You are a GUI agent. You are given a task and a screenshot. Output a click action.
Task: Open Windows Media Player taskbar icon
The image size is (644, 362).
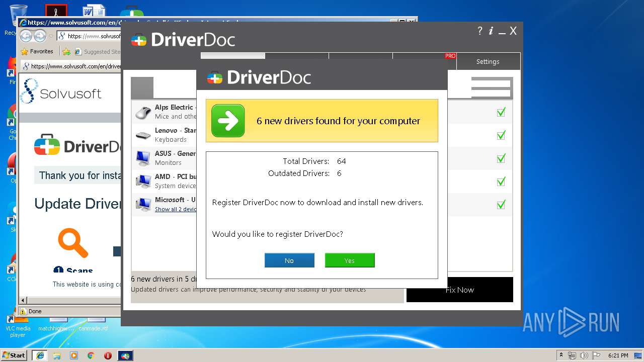point(74,355)
